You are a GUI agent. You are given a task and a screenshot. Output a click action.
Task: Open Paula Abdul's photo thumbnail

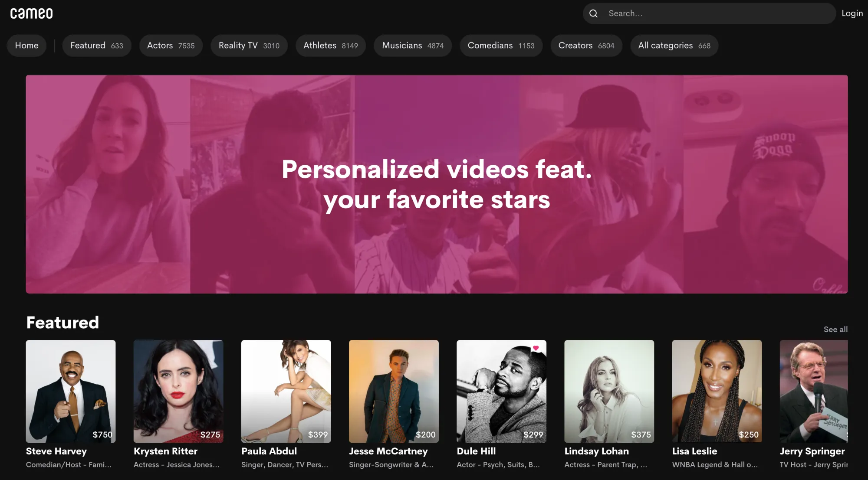pyautogui.click(x=286, y=391)
